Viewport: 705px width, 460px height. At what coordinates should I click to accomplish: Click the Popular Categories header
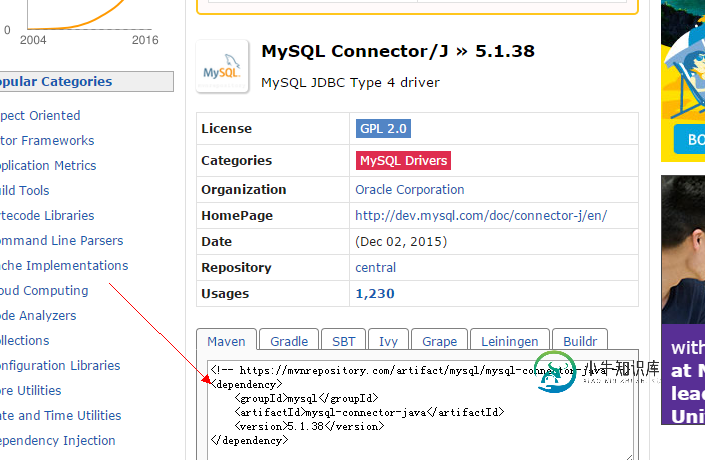click(86, 81)
